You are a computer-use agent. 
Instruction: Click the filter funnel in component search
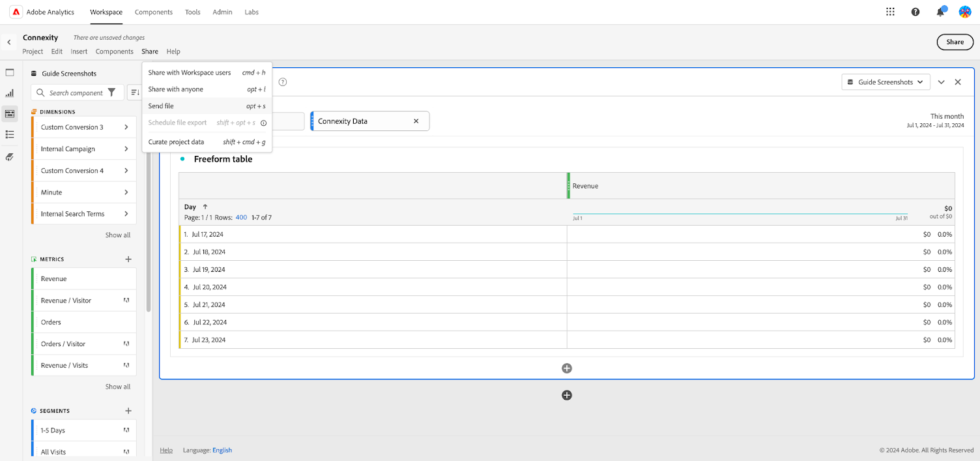click(111, 93)
